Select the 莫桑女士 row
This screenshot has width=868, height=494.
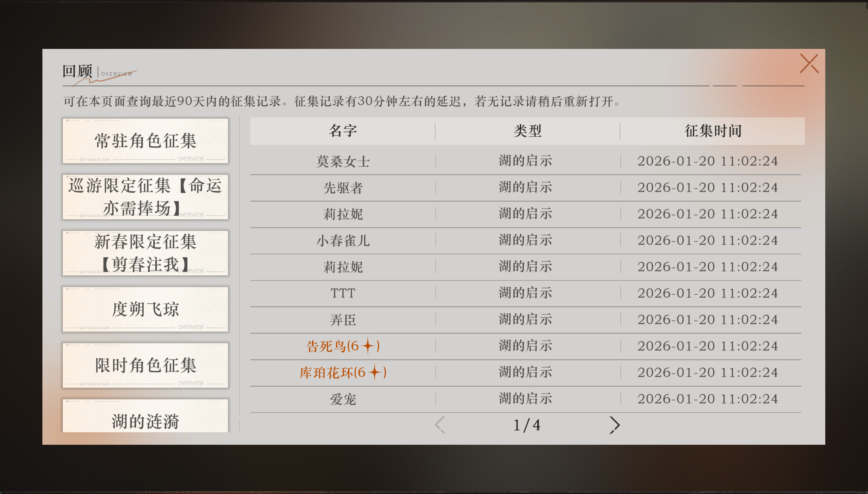(x=343, y=161)
